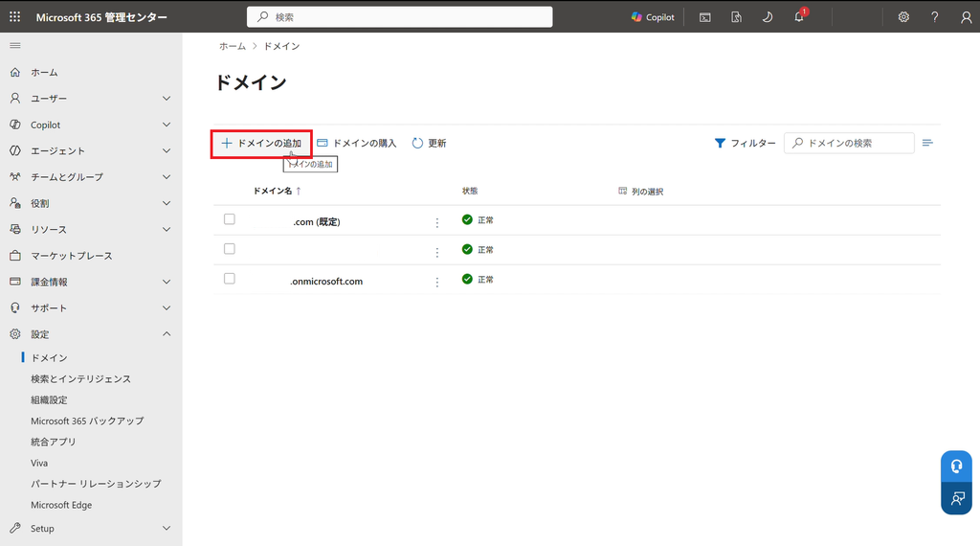Open the .com (既定) domain
The height and width of the screenshot is (546, 980).
pos(316,222)
